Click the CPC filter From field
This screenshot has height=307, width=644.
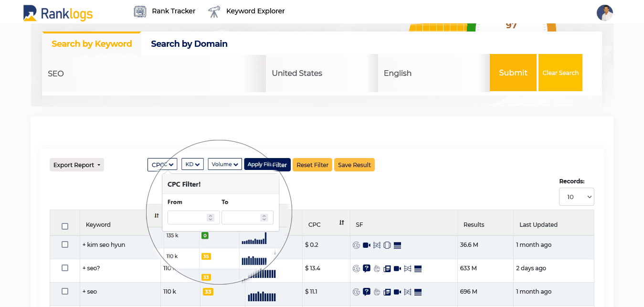(193, 217)
